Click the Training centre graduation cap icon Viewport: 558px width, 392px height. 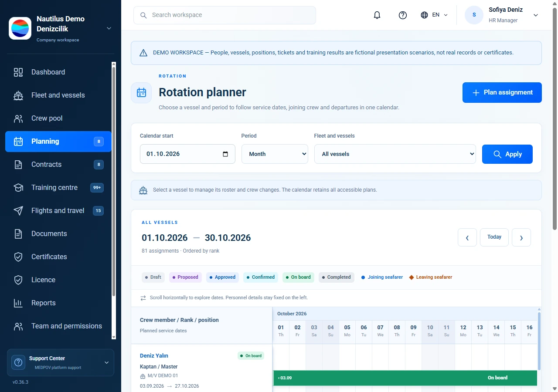click(18, 188)
